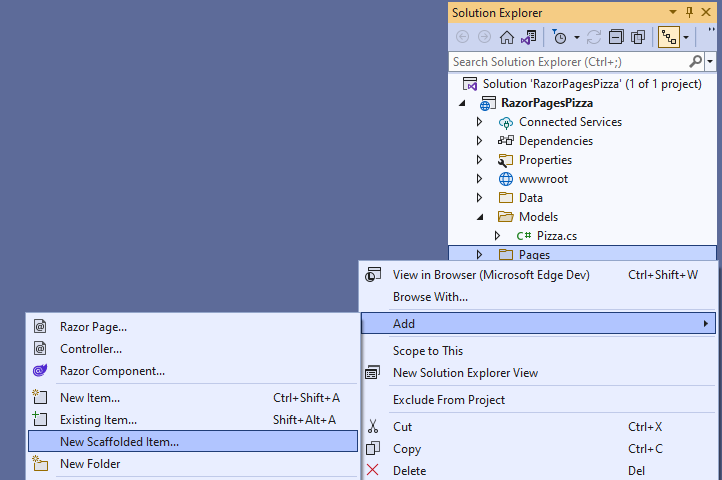Select Razor Page... in the submenu
Image resolution: width=722 pixels, height=480 pixels.
93,326
